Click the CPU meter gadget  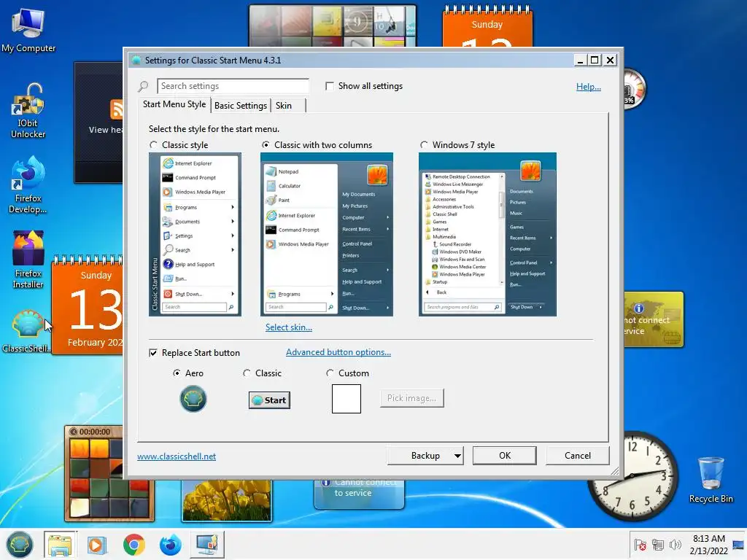[634, 88]
